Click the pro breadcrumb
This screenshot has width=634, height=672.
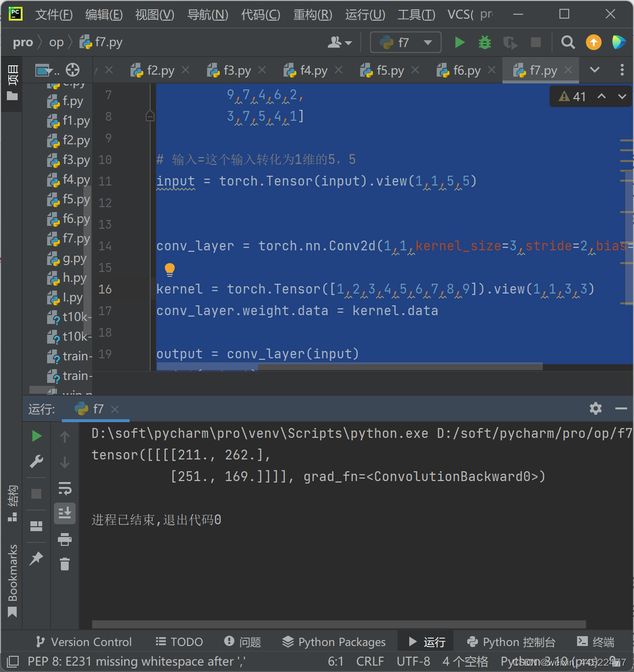click(23, 43)
